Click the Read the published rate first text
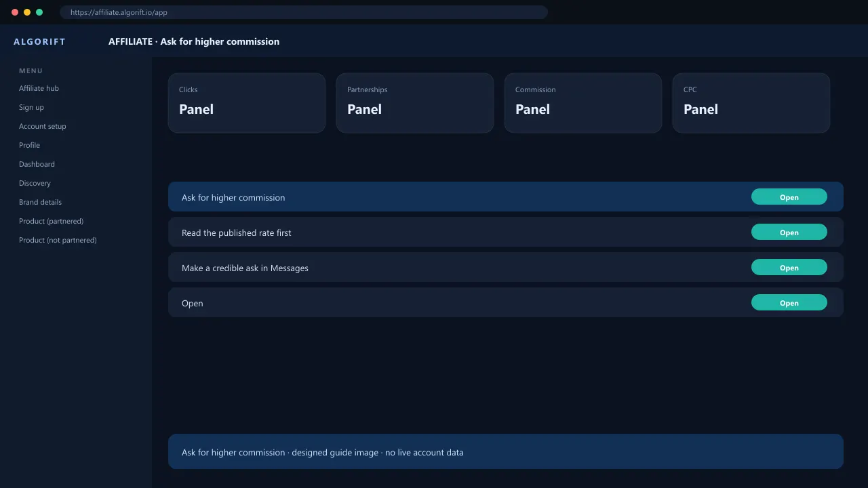This screenshot has height=488, width=868. click(x=236, y=232)
